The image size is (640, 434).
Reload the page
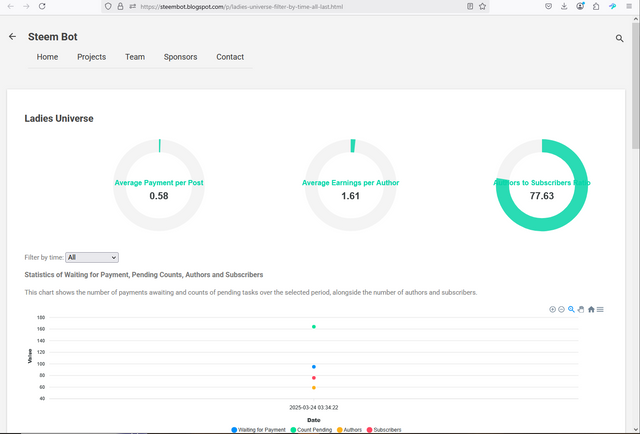click(x=42, y=7)
